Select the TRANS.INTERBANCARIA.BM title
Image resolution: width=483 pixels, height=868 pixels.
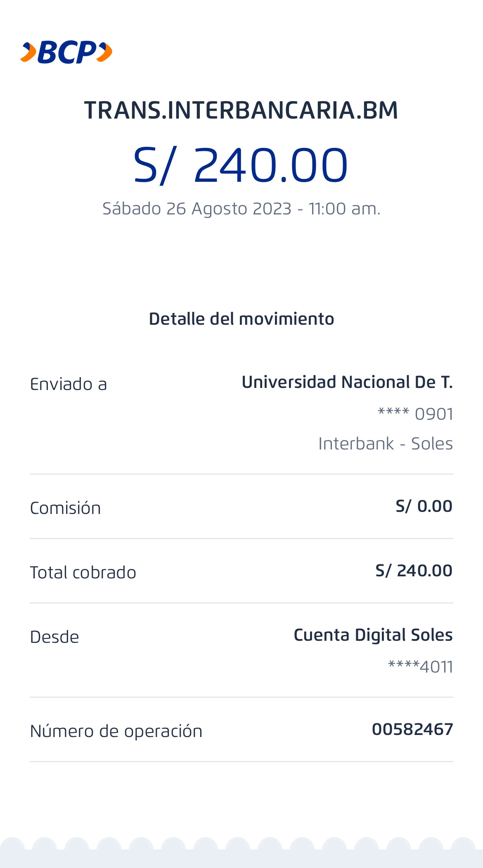(x=241, y=110)
